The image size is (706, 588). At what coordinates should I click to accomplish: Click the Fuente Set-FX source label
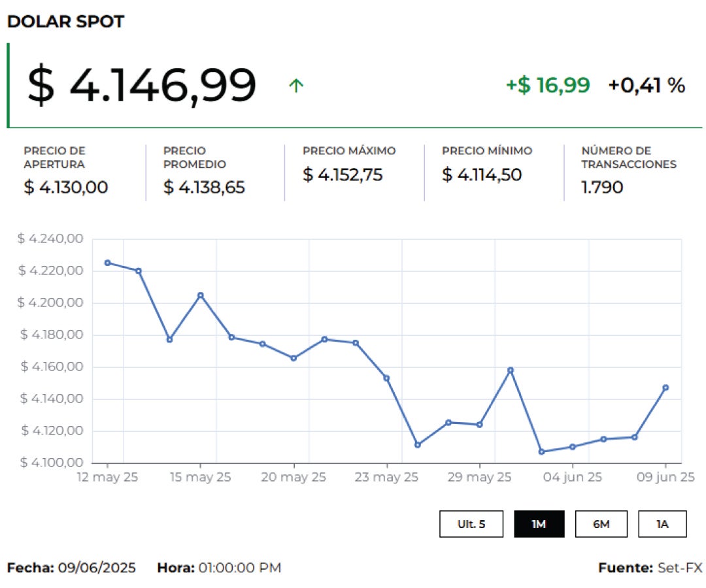tap(650, 568)
